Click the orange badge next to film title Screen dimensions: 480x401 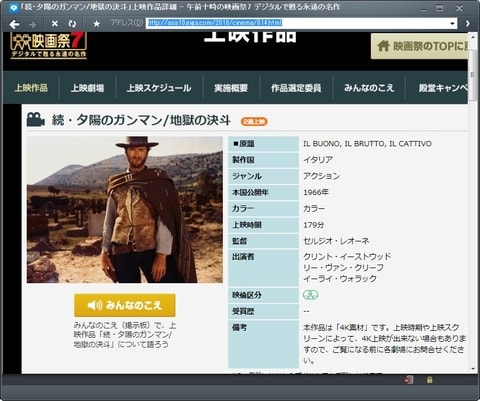(x=254, y=122)
